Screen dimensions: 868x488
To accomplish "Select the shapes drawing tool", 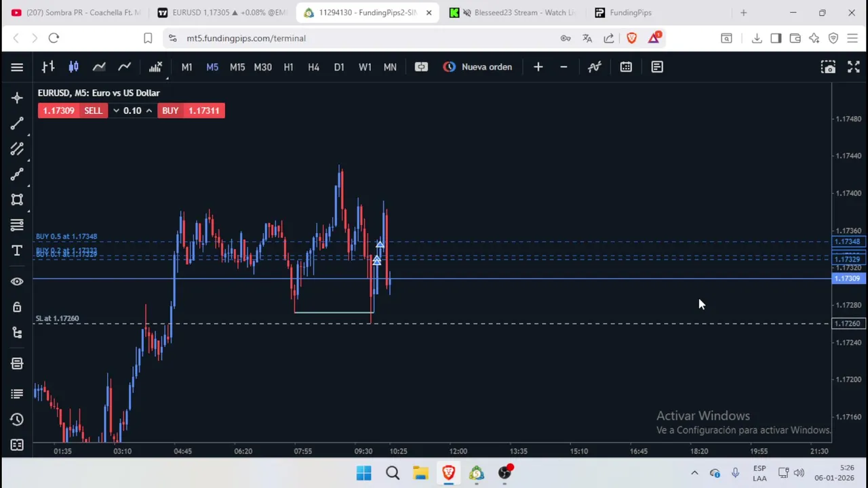I will (x=17, y=200).
